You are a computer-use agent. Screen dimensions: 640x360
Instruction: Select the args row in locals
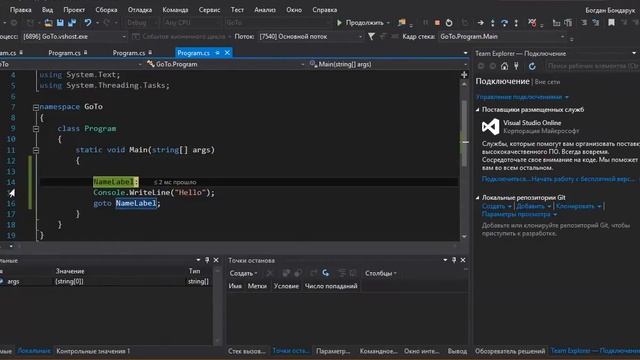click(x=106, y=282)
